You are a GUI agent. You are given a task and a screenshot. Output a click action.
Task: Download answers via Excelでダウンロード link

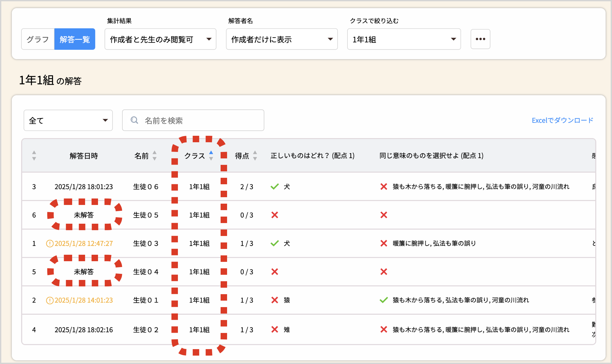point(563,120)
